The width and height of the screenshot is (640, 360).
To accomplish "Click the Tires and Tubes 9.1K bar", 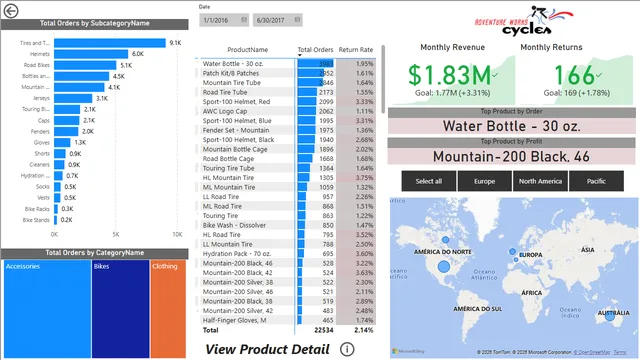I will click(110, 43).
